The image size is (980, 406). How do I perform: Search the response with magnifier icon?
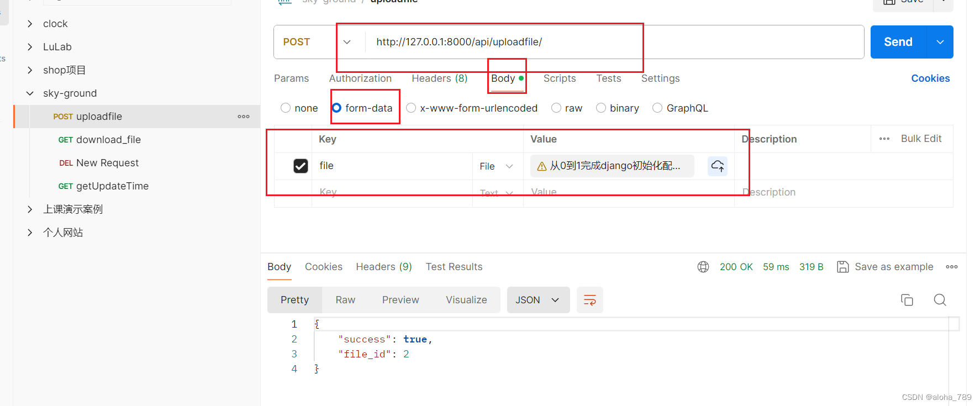coord(940,300)
